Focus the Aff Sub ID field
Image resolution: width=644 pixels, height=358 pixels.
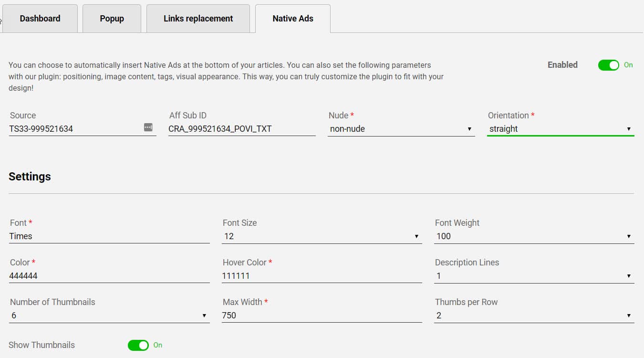[x=241, y=129]
